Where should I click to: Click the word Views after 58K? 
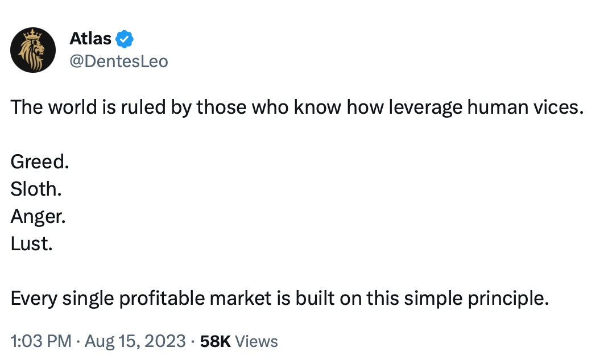tap(257, 341)
